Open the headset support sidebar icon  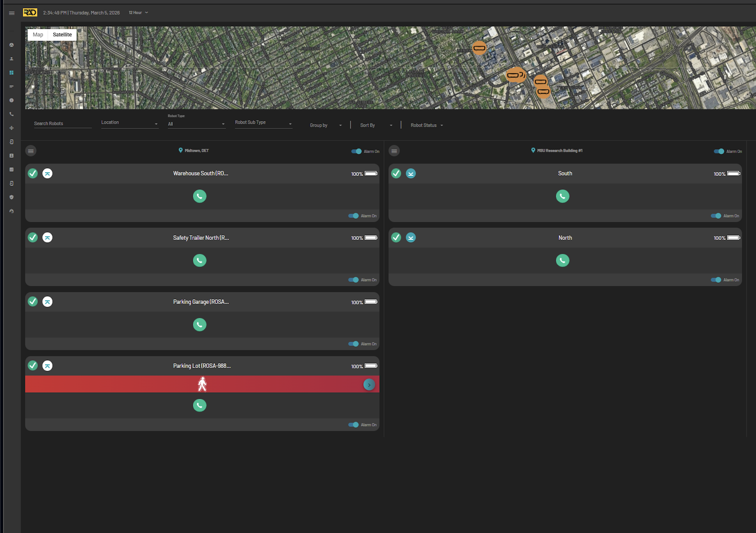[12, 211]
